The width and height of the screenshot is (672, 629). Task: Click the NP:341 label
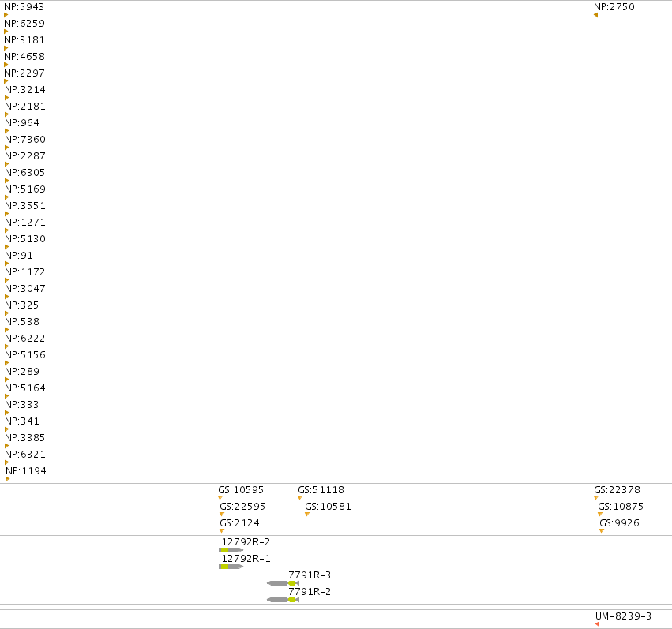[22, 421]
